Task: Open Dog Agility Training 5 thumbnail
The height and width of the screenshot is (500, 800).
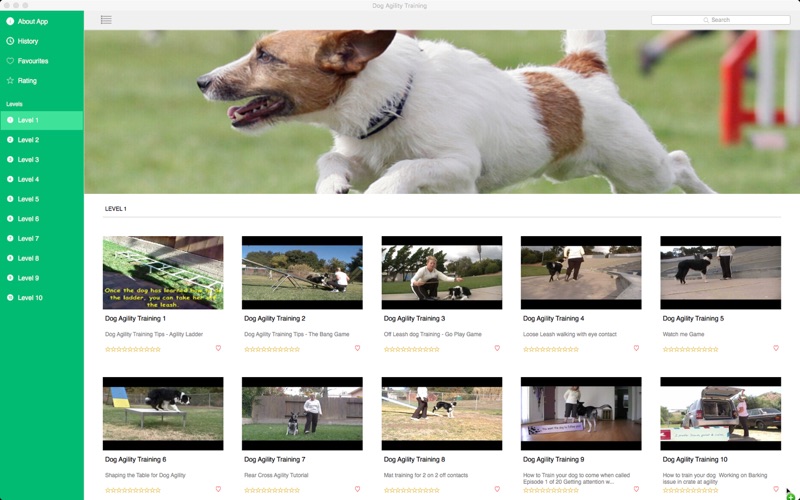Action: tap(720, 272)
